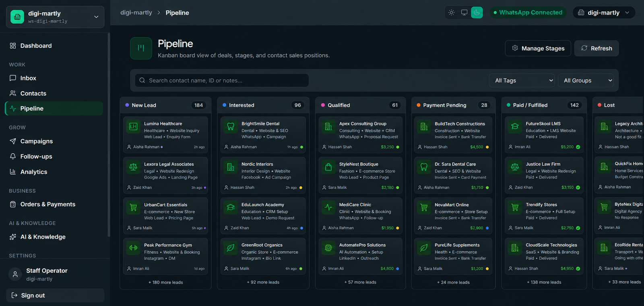Viewport: 644px width, 306px height.
Task: Open Campaigns in the sidebar
Action: pos(54,141)
